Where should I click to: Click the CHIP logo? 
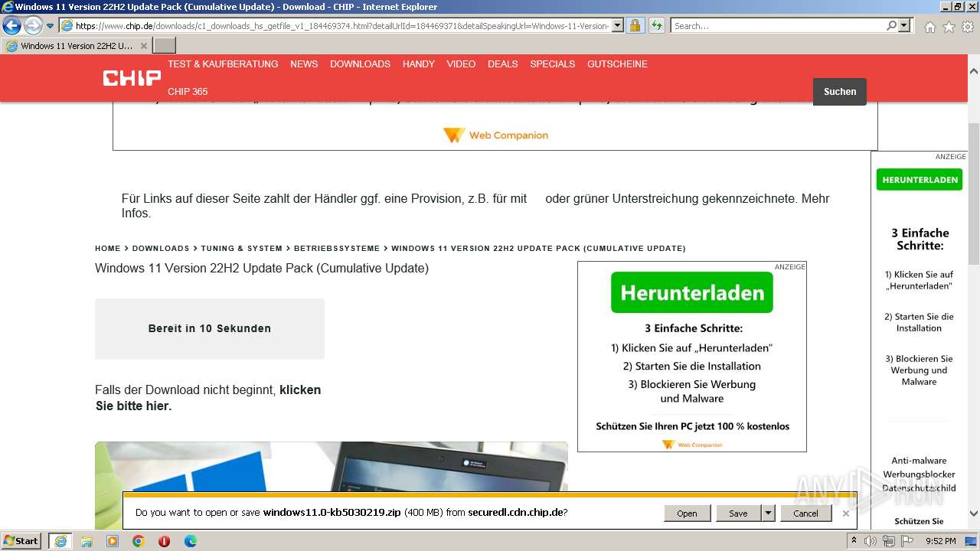pos(132,77)
